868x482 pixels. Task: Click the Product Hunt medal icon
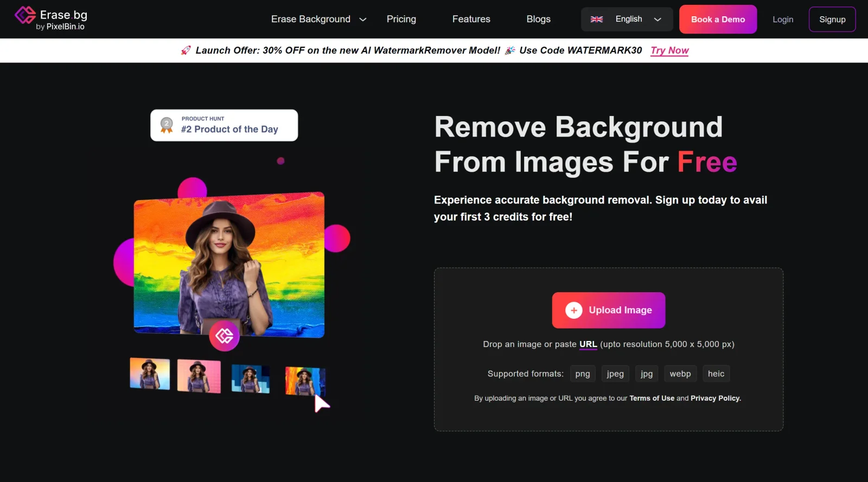tap(167, 125)
